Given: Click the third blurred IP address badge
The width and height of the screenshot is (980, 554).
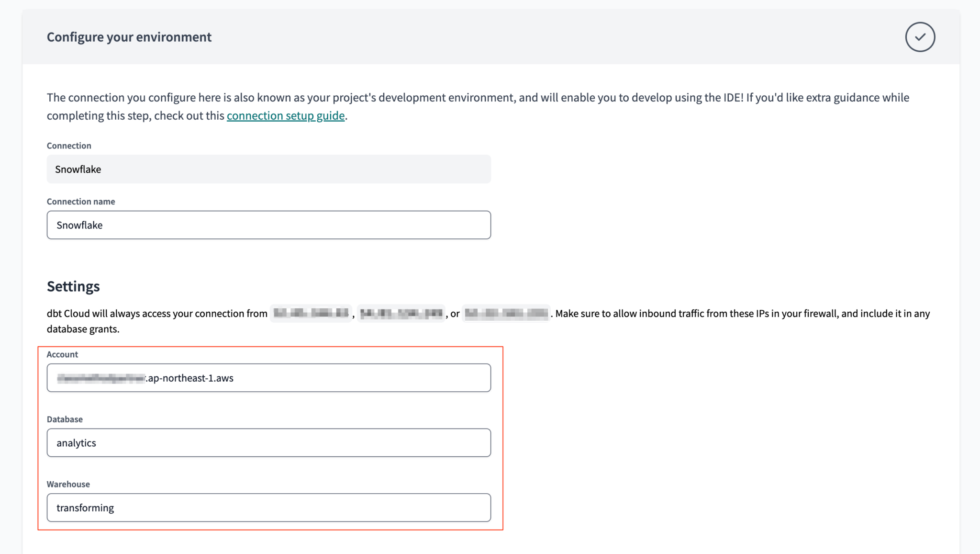Looking at the screenshot, I should 506,314.
